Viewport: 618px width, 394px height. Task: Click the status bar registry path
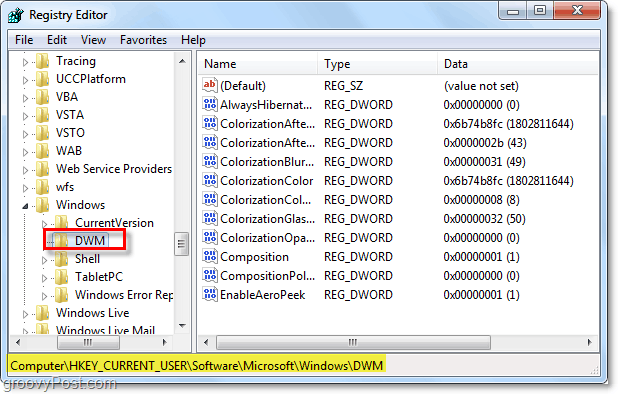point(196,366)
